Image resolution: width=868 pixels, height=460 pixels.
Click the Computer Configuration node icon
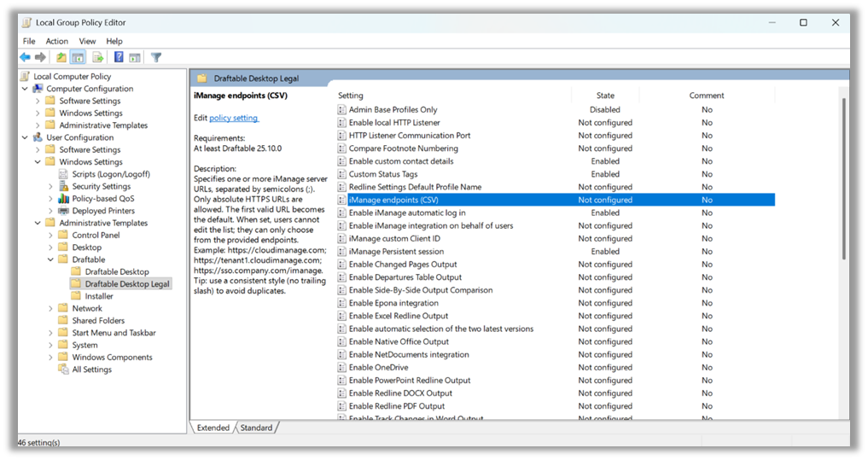coord(38,89)
